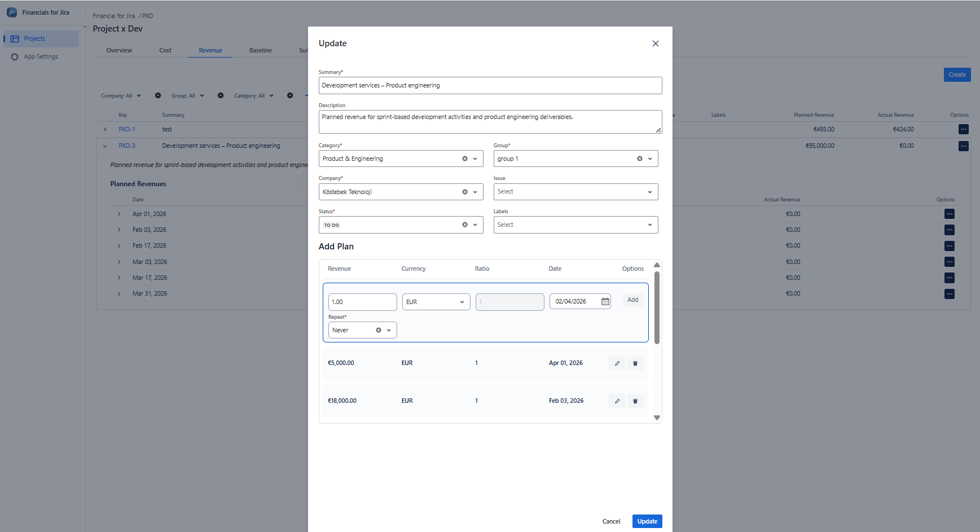Expand the Mar 17, 2026 planned revenue row
The image size is (980, 532).
pos(119,278)
